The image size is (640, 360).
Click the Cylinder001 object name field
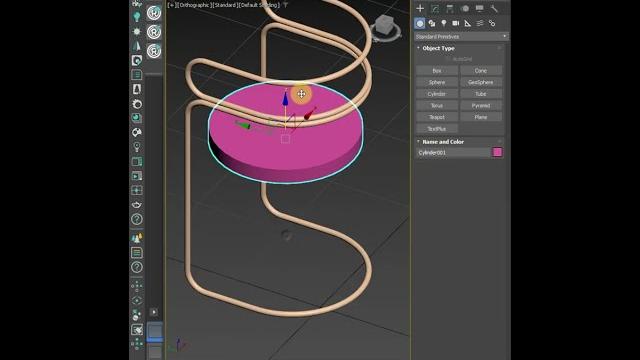tap(453, 153)
